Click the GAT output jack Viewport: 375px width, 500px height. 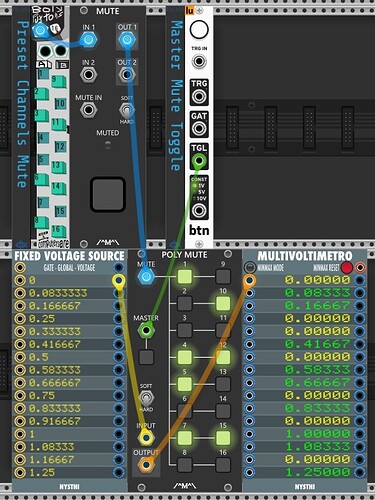click(x=199, y=128)
